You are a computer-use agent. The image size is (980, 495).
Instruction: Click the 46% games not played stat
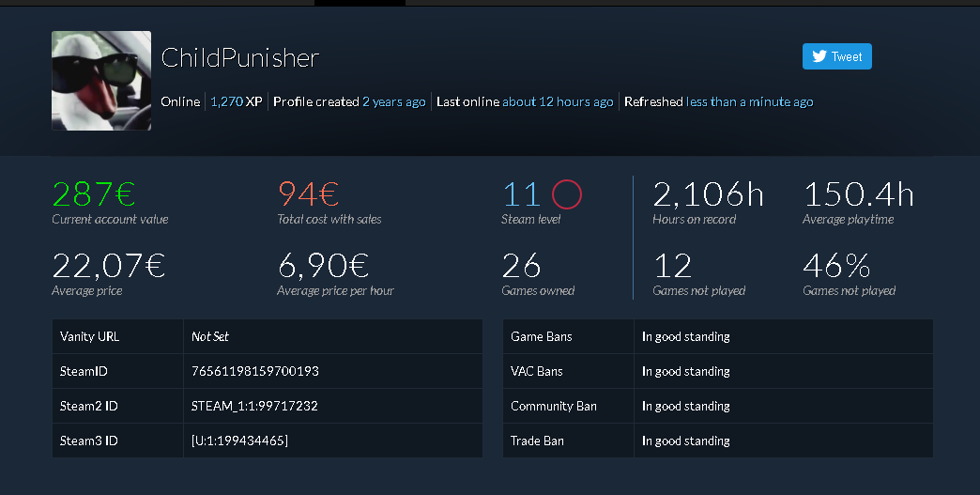836,266
